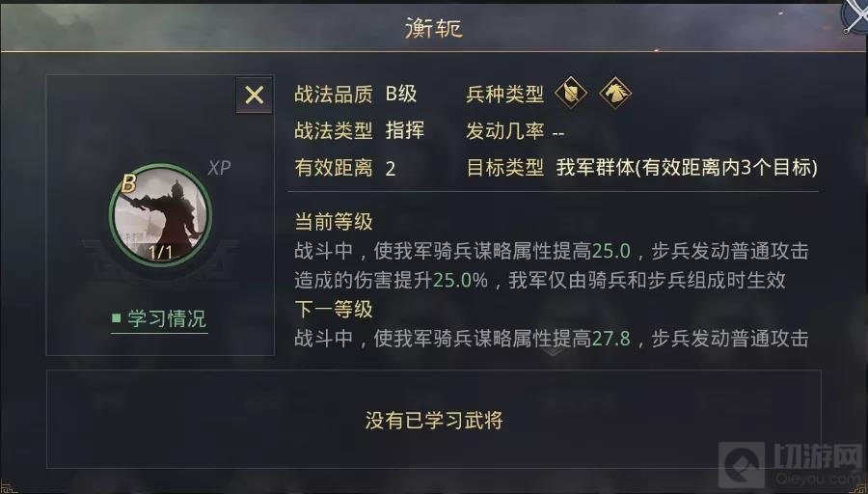Viewport: 868px width, 494px height.
Task: Tap the crossed swords close icon
Action: (853, 14)
